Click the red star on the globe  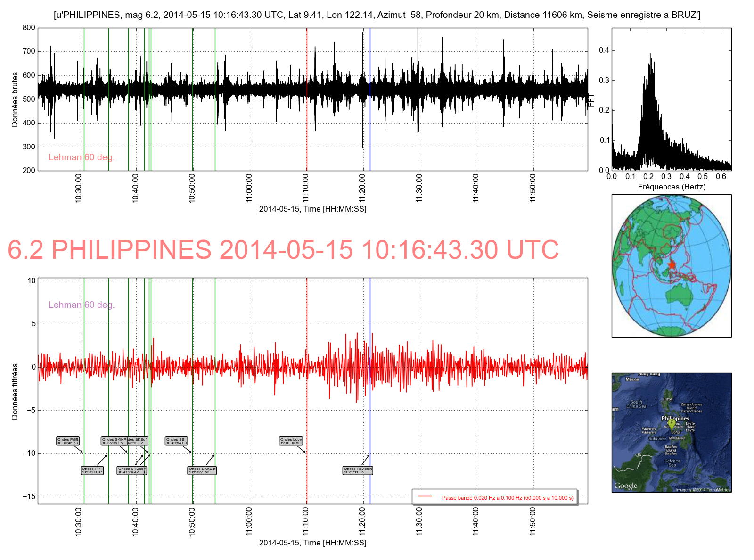[672, 264]
